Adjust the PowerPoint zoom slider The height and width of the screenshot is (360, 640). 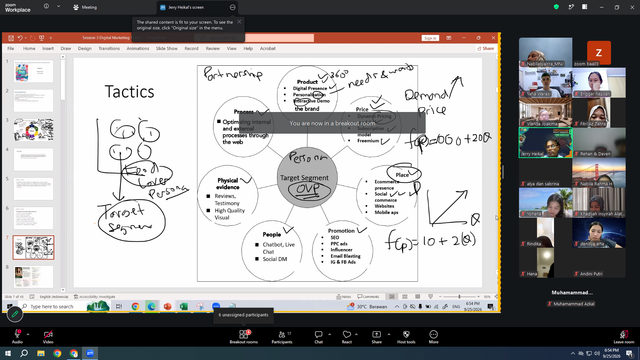point(459,297)
